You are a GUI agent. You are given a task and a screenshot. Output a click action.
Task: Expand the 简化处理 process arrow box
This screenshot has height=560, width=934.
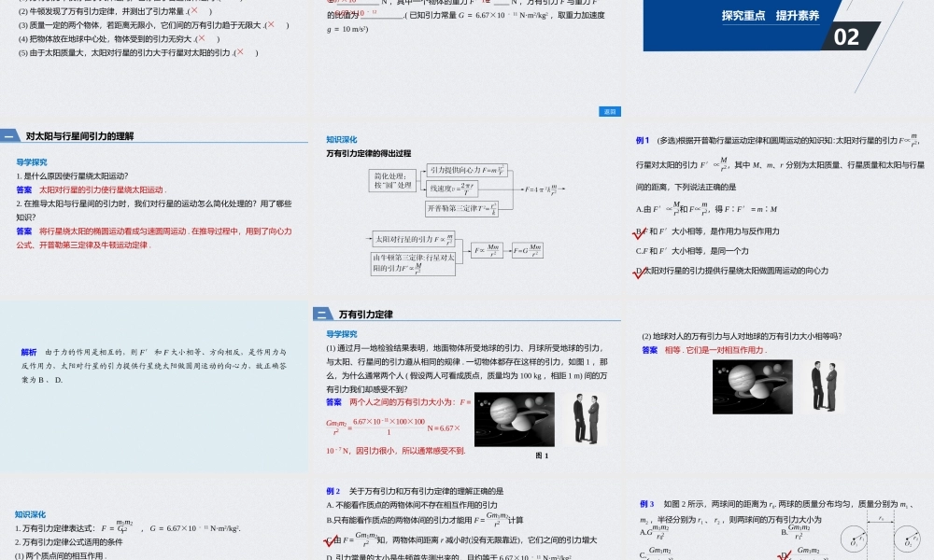393,179
